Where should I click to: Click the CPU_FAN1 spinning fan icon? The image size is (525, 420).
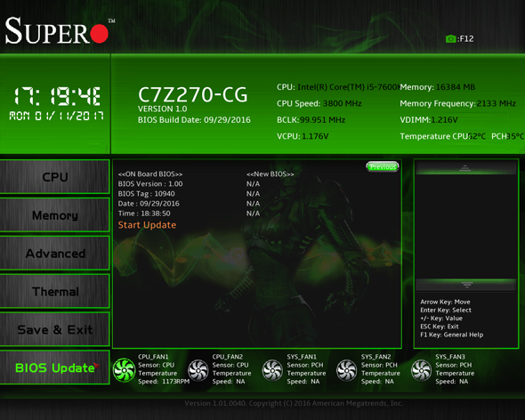[x=124, y=370]
